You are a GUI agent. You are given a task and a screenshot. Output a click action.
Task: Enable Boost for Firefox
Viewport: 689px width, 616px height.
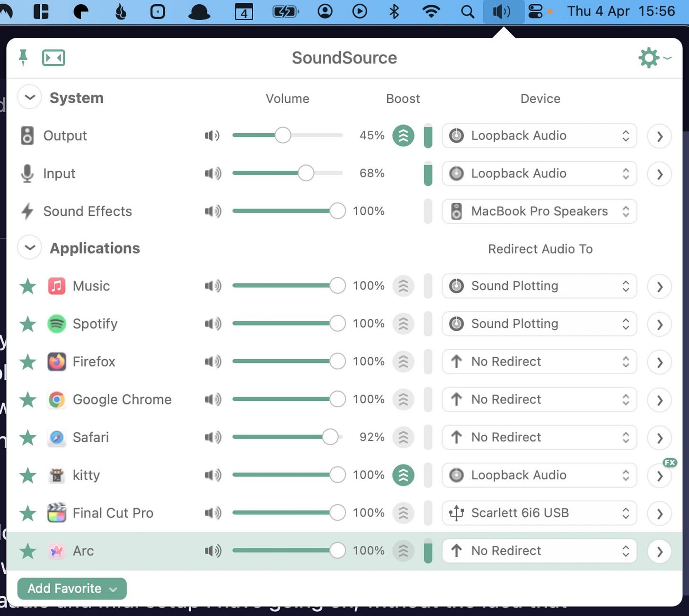403,362
